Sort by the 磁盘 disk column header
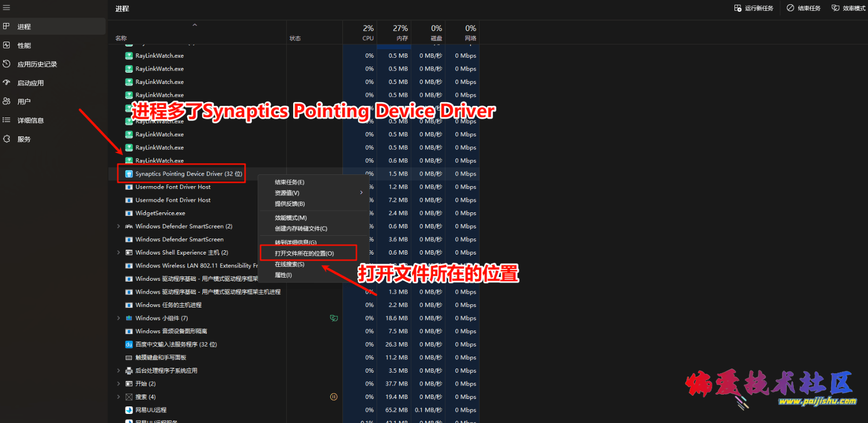This screenshot has height=423, width=868. click(x=428, y=33)
